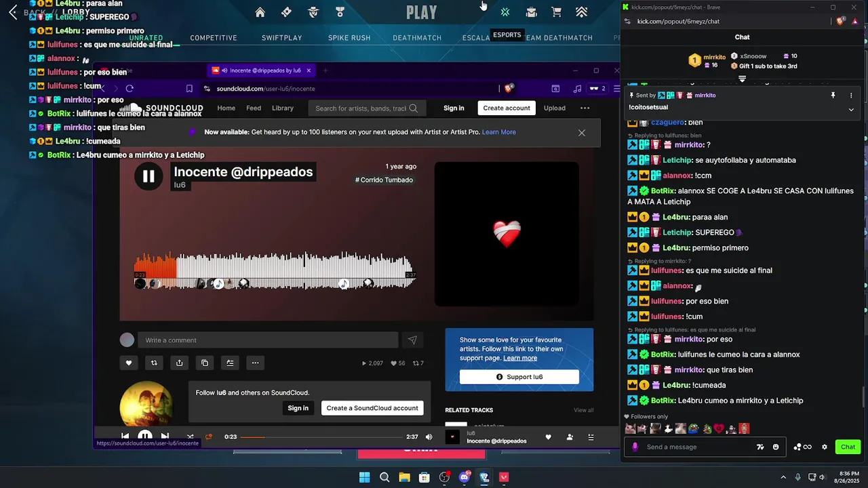Open track artwork with heart image
The image size is (868, 488).
[x=507, y=234]
